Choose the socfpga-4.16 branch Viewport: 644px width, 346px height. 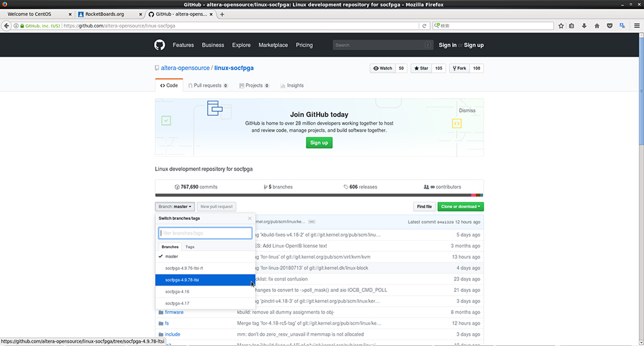205,291
